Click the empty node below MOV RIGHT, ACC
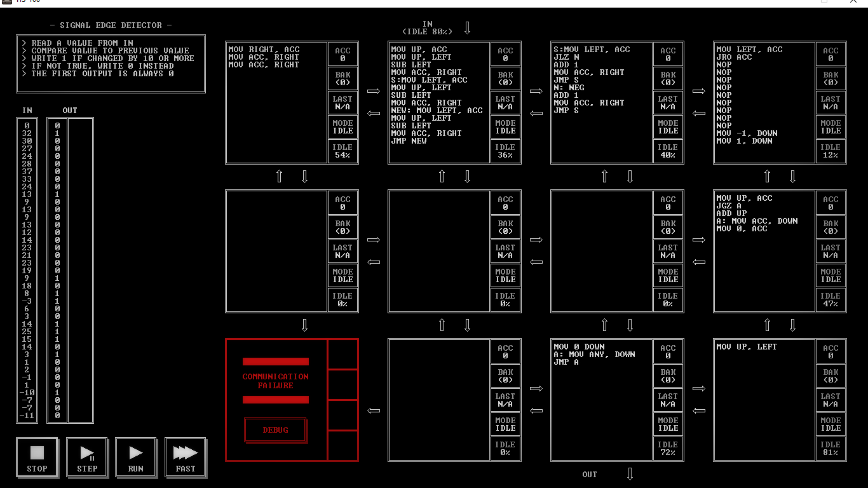Viewport: 868px width, 488px height. coord(276,251)
